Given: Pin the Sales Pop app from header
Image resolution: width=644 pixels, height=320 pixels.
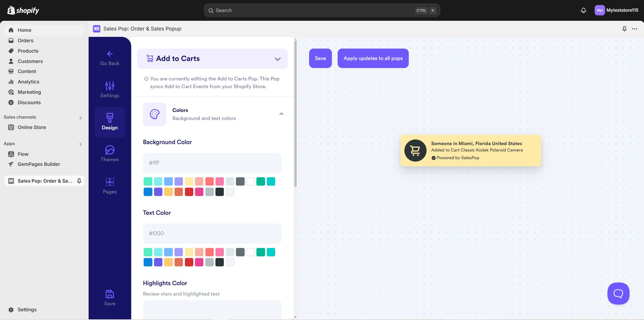Looking at the screenshot, I should pos(625,29).
